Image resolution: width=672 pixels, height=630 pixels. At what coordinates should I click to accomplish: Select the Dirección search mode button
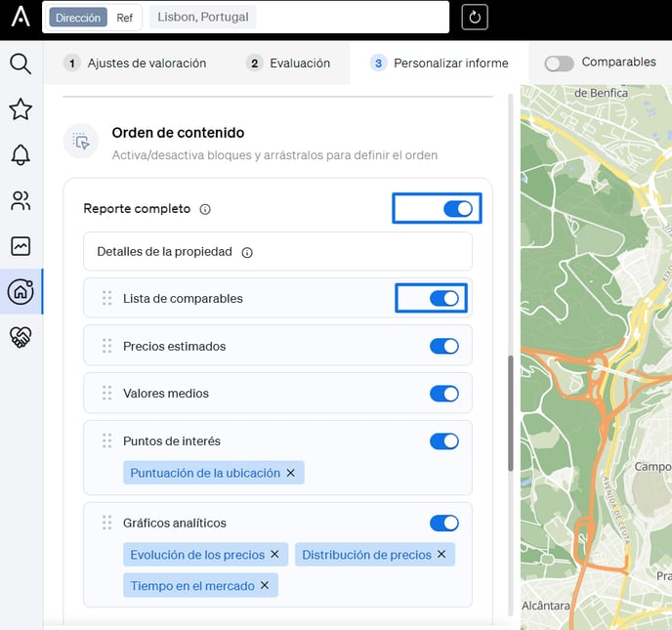pyautogui.click(x=77, y=18)
